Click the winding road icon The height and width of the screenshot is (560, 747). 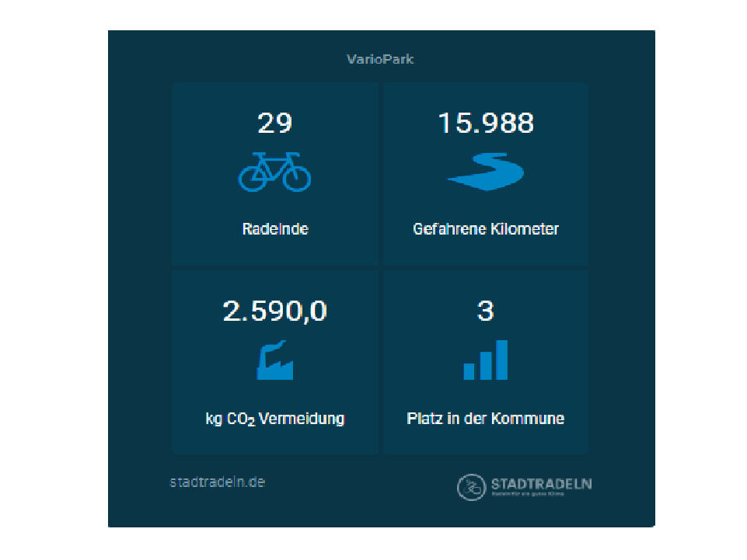pyautogui.click(x=486, y=171)
